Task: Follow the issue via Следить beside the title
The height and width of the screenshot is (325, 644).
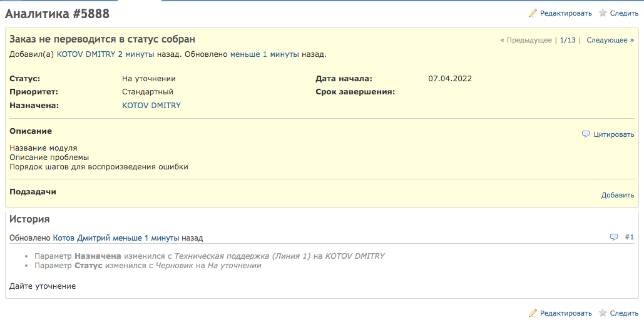Action: (x=624, y=13)
